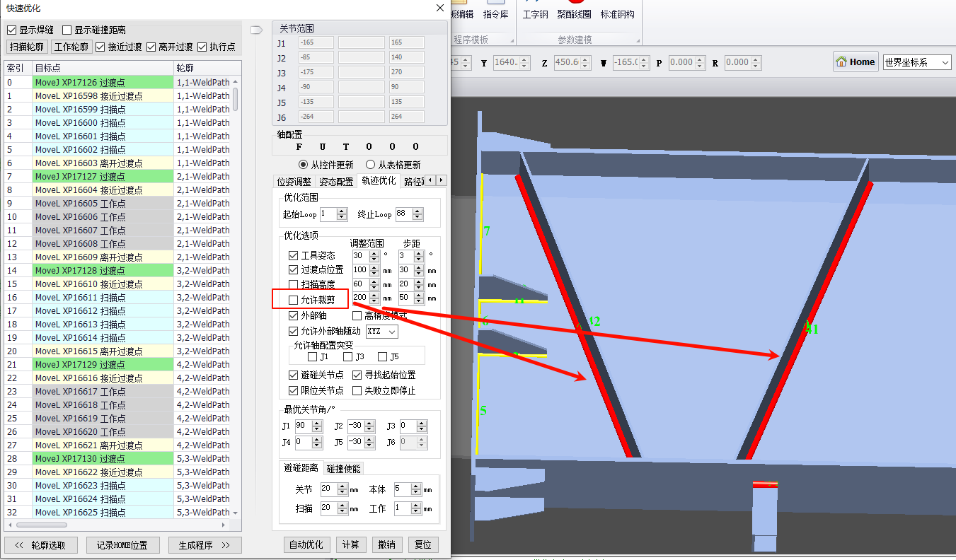Click the tab scroll right arrow
The height and width of the screenshot is (560, 956).
point(441,180)
